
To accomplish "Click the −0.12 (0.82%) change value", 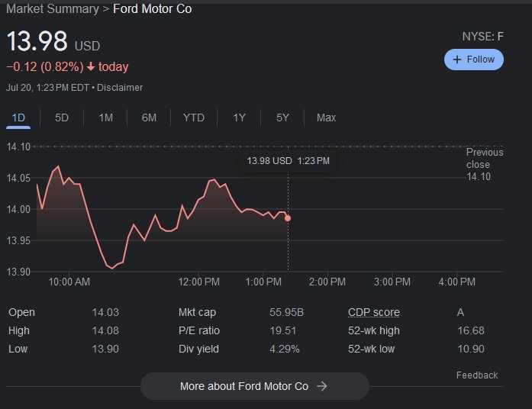I will [x=45, y=66].
